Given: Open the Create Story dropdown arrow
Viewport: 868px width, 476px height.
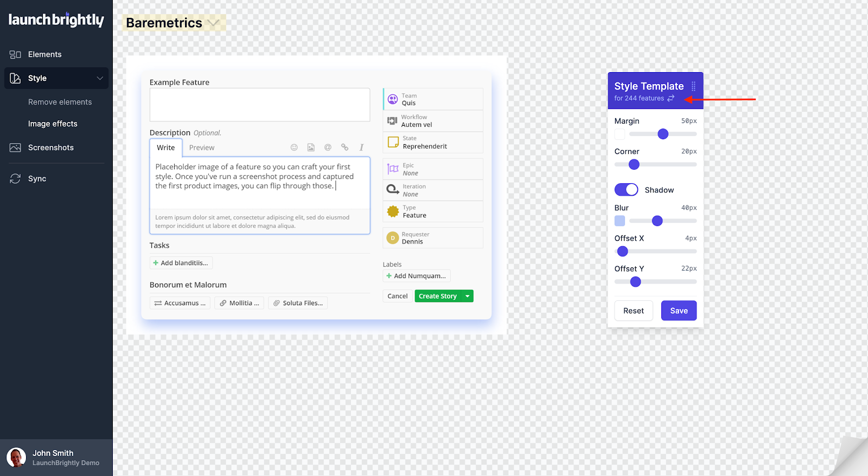Looking at the screenshot, I should click(467, 296).
